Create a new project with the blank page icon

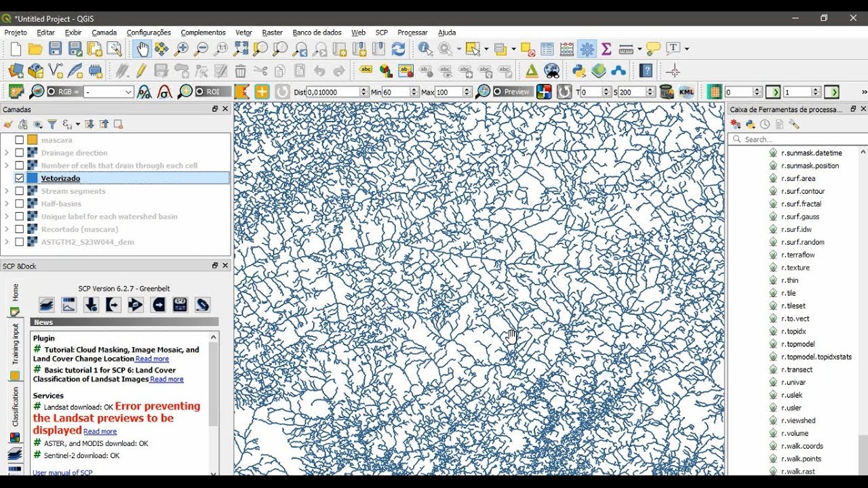[16, 49]
